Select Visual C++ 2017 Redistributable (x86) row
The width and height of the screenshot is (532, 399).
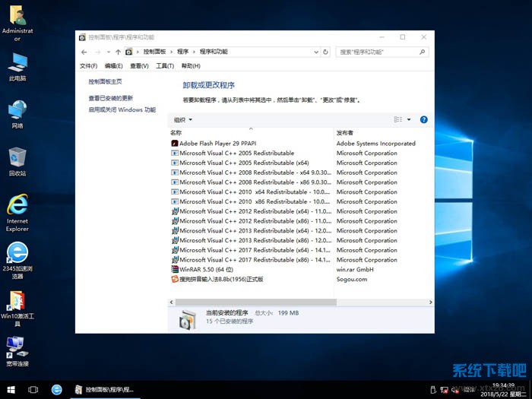[251, 260]
